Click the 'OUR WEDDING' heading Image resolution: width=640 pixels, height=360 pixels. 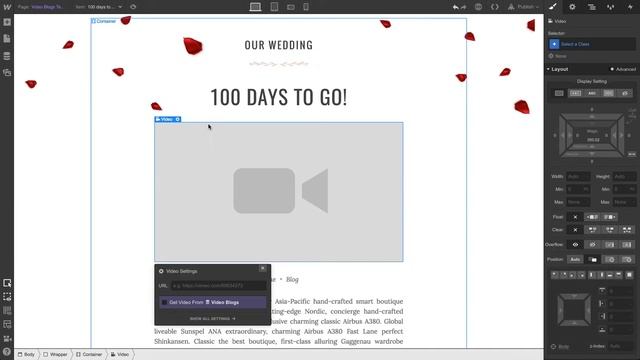(279, 45)
